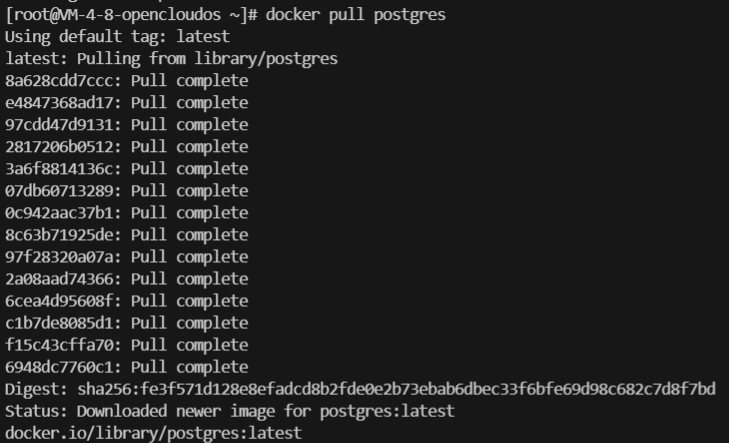Click the 'Using default tag: latest' line

(x=117, y=36)
